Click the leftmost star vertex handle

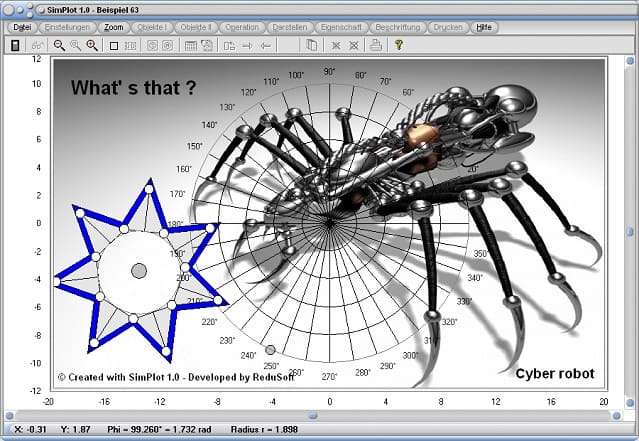click(x=57, y=282)
